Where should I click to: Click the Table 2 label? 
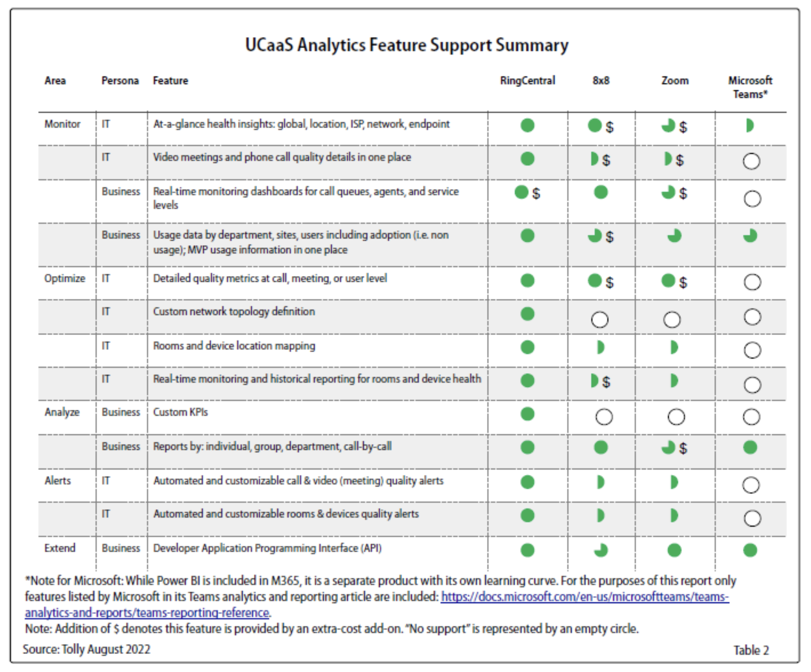(x=751, y=650)
